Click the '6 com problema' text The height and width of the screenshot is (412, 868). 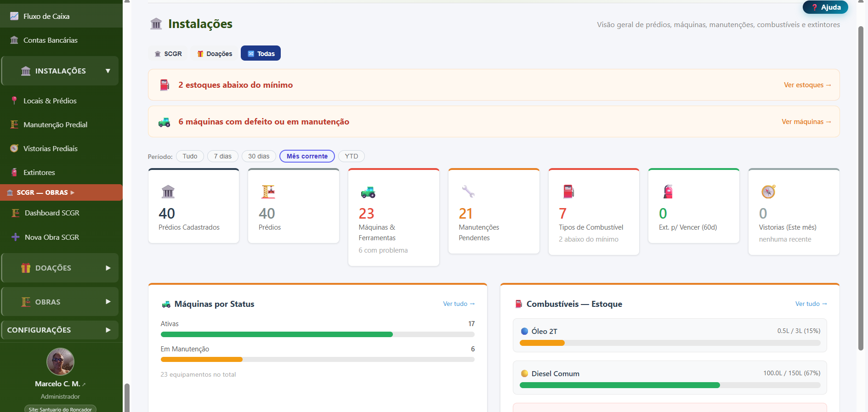383,250
